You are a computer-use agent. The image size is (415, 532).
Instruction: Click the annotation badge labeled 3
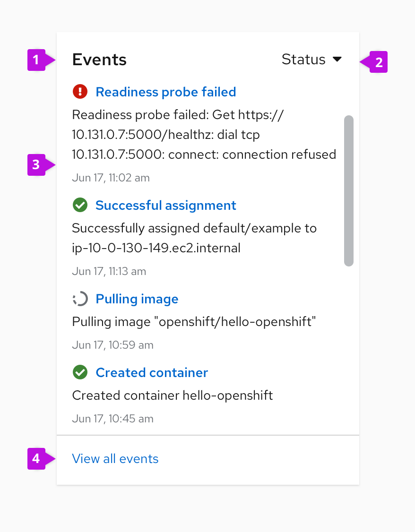click(x=36, y=164)
